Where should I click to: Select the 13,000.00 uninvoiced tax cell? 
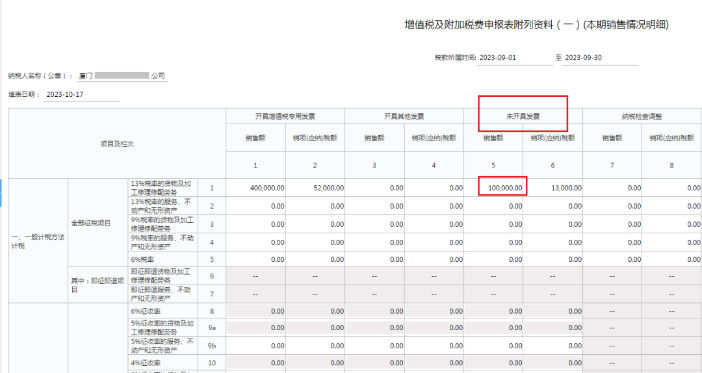552,188
